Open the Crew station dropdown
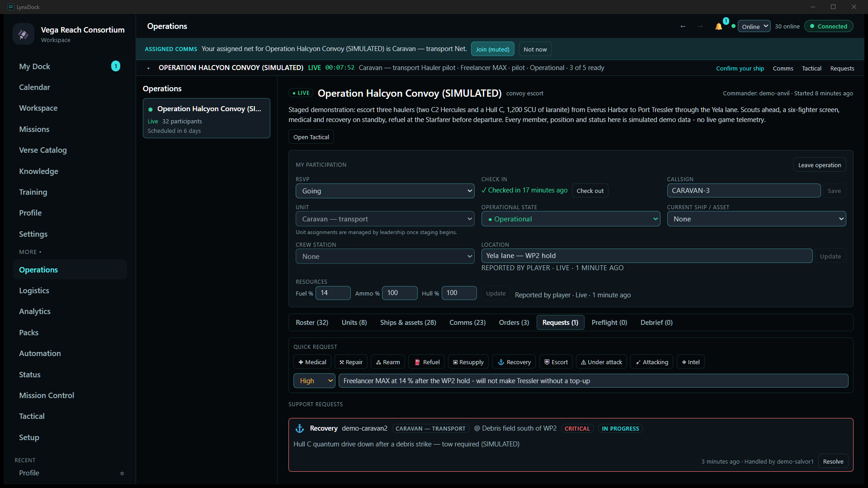 tap(385, 257)
